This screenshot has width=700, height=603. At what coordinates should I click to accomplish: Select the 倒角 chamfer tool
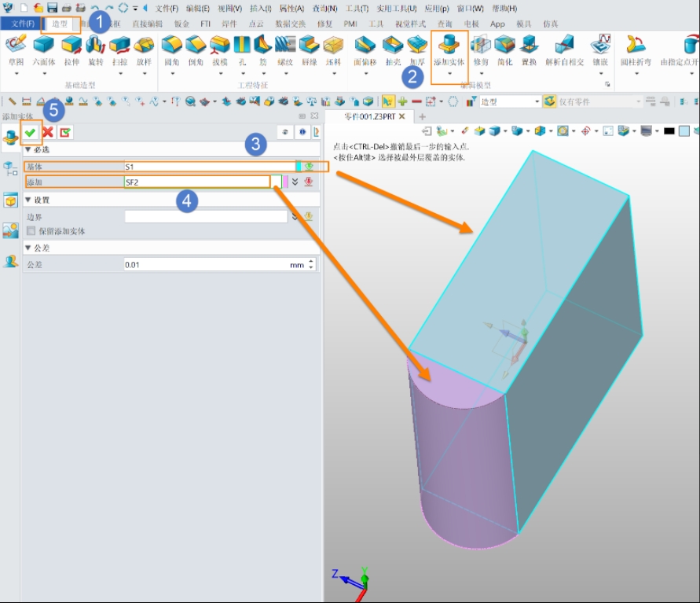(196, 50)
